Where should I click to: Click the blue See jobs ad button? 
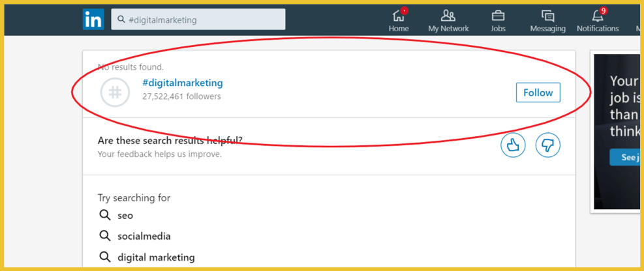tap(626, 158)
